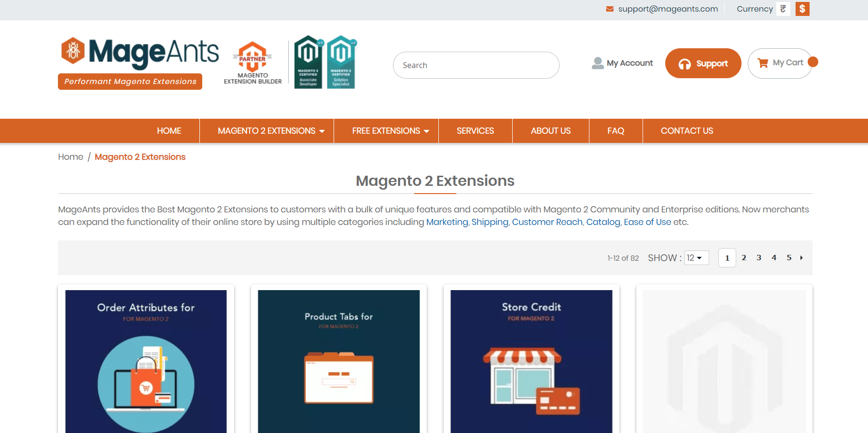
Task: Go to page 3
Action: tap(759, 258)
